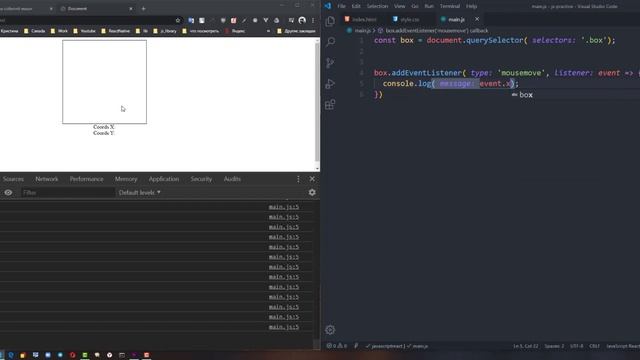This screenshot has width=640, height=360.
Task: Click the browser page vertical scrollbar
Action: click(317, 102)
